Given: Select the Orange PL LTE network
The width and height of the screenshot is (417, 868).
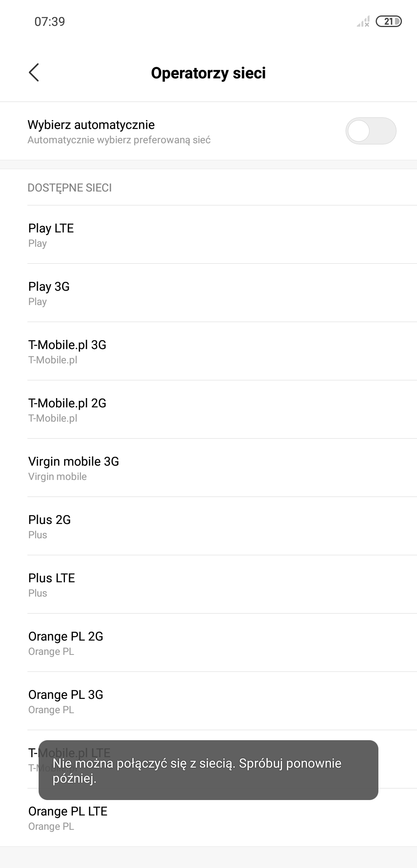Looking at the screenshot, I should (208, 818).
